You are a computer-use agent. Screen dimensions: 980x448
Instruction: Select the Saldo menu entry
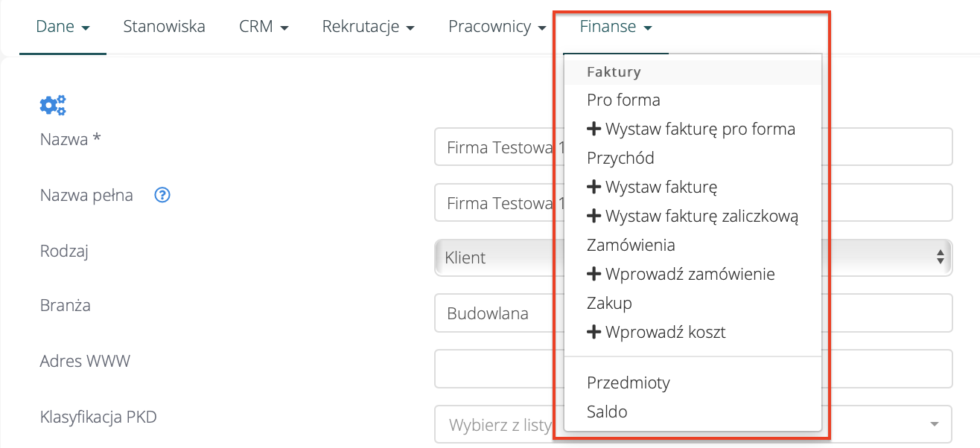[x=607, y=412]
